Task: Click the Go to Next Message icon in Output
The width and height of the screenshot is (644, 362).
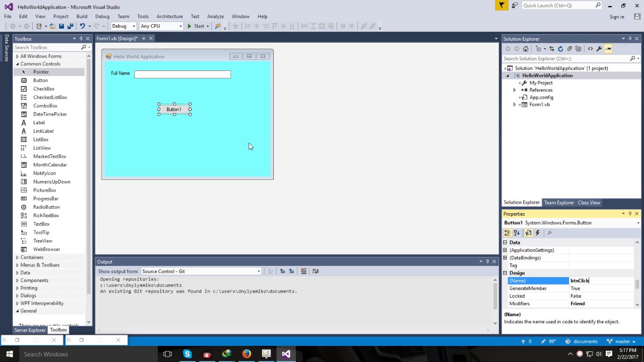Action: point(291,271)
